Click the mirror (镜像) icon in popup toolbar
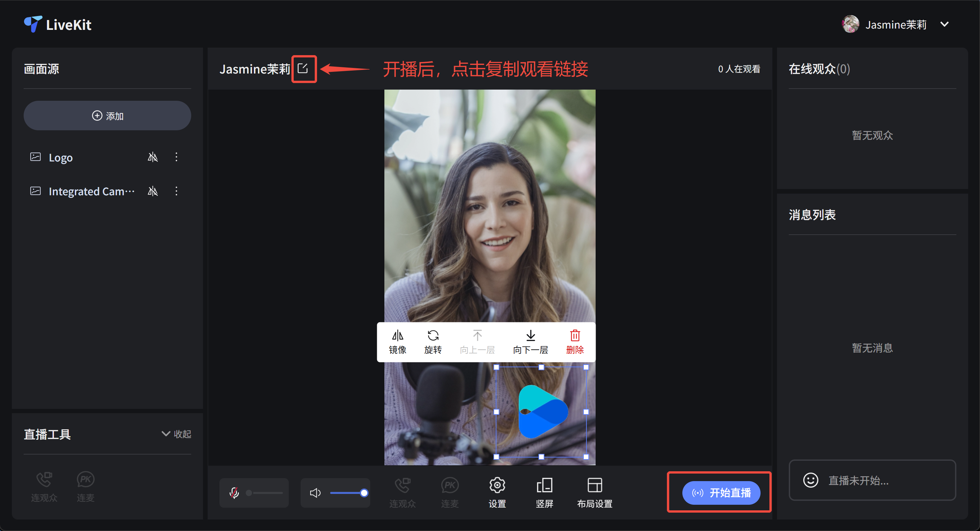This screenshot has height=531, width=980. coord(397,336)
